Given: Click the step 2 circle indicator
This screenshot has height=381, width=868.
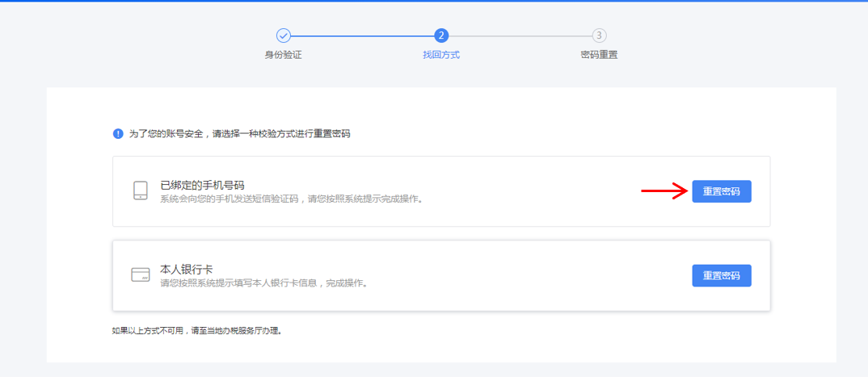Looking at the screenshot, I should (441, 36).
